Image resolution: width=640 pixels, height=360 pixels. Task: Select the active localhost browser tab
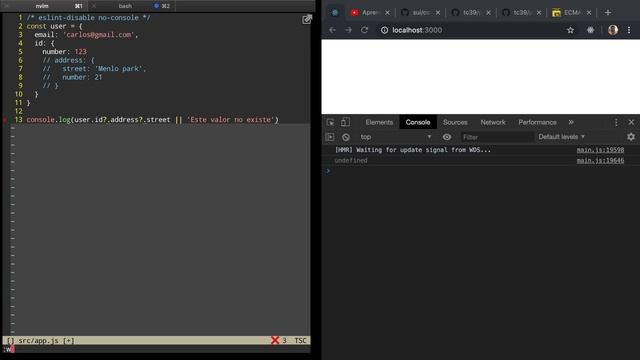(335, 13)
